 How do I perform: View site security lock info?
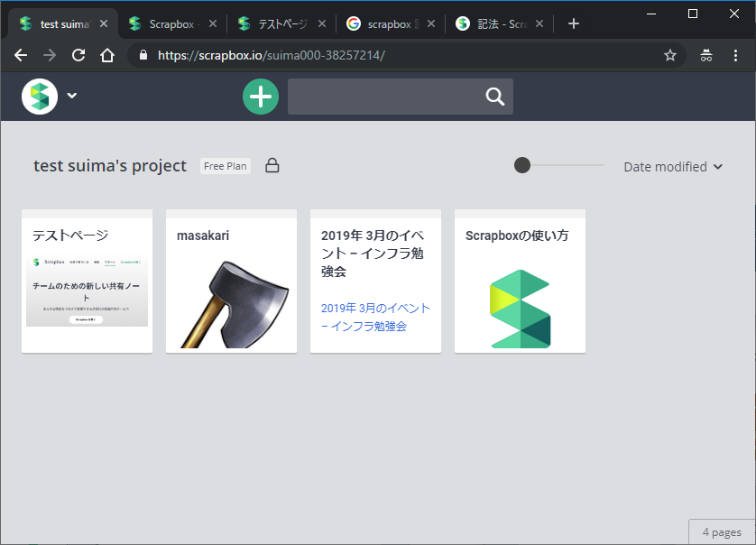click(143, 55)
